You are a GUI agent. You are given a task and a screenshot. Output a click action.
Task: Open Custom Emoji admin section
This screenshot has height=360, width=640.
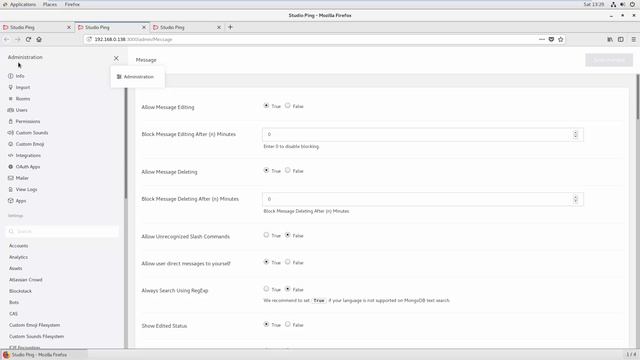(x=26, y=144)
